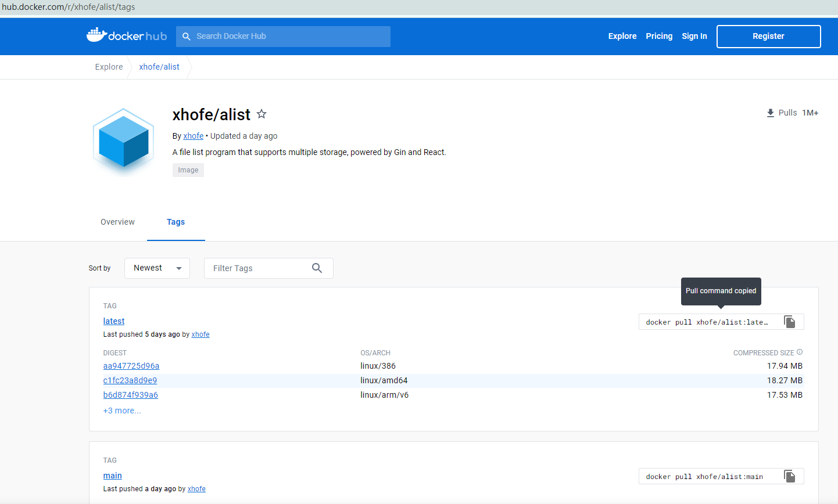Click the xhofe/alist cube logo image
The image size is (838, 504).
tap(124, 141)
